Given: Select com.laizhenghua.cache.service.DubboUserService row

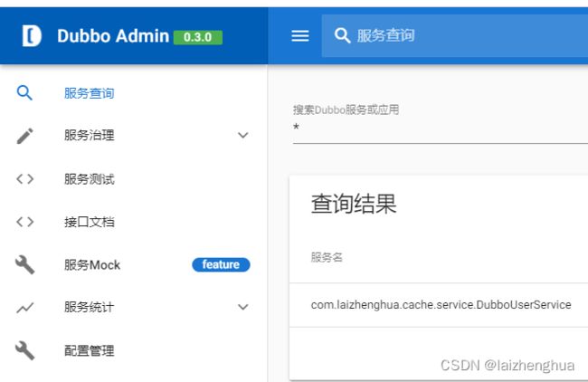Looking at the screenshot, I should [x=439, y=305].
